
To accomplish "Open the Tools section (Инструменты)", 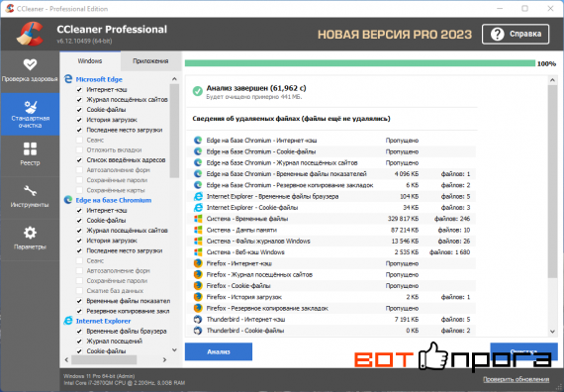I will [x=30, y=197].
